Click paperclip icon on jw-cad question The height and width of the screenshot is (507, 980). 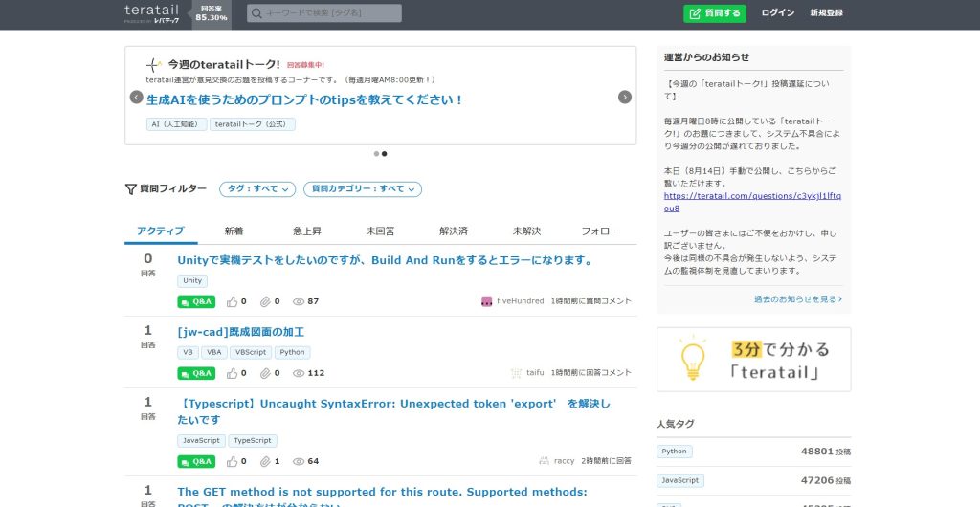click(265, 373)
